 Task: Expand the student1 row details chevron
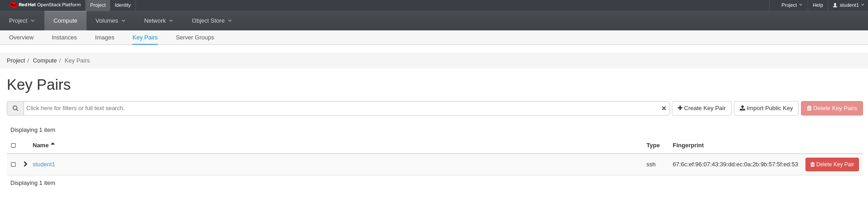25,164
